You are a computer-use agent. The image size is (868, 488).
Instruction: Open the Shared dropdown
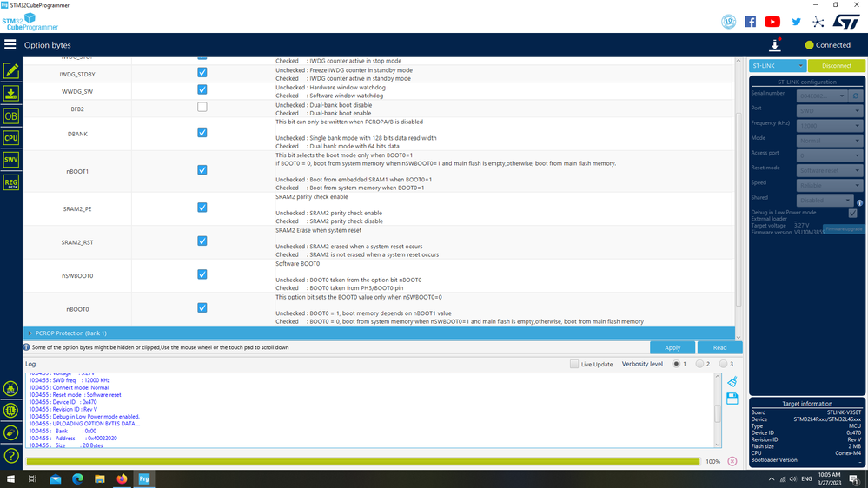(x=825, y=201)
